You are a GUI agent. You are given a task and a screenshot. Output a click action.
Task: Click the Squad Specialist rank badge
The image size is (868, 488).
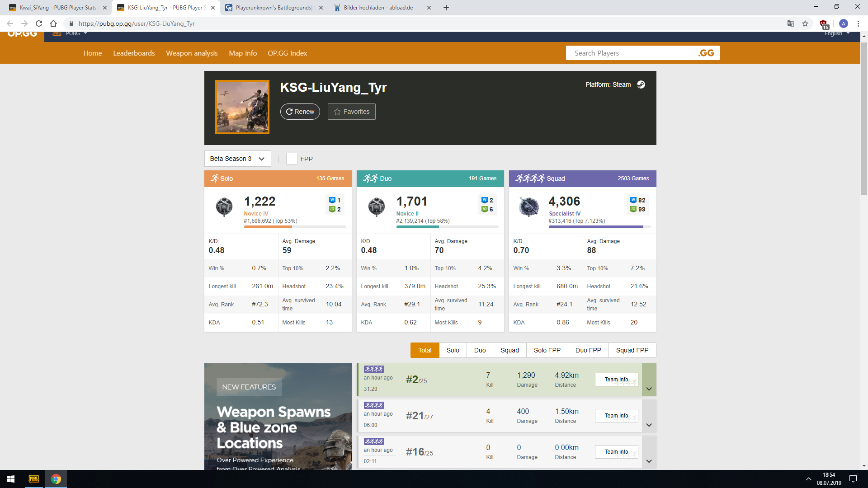tap(528, 207)
